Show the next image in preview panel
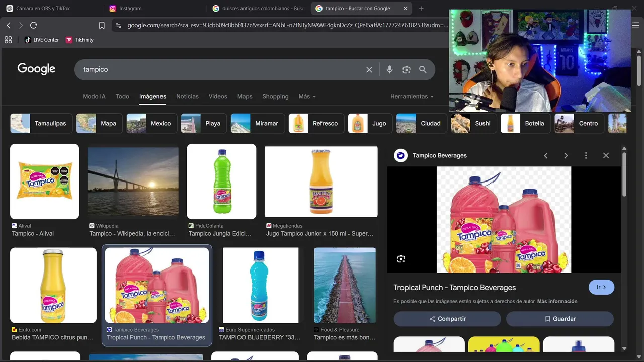Viewport: 644px width, 362px height. (x=566, y=156)
